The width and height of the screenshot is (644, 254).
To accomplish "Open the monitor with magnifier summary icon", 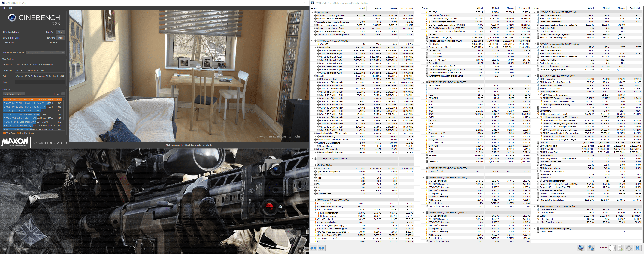I will (x=581, y=248).
